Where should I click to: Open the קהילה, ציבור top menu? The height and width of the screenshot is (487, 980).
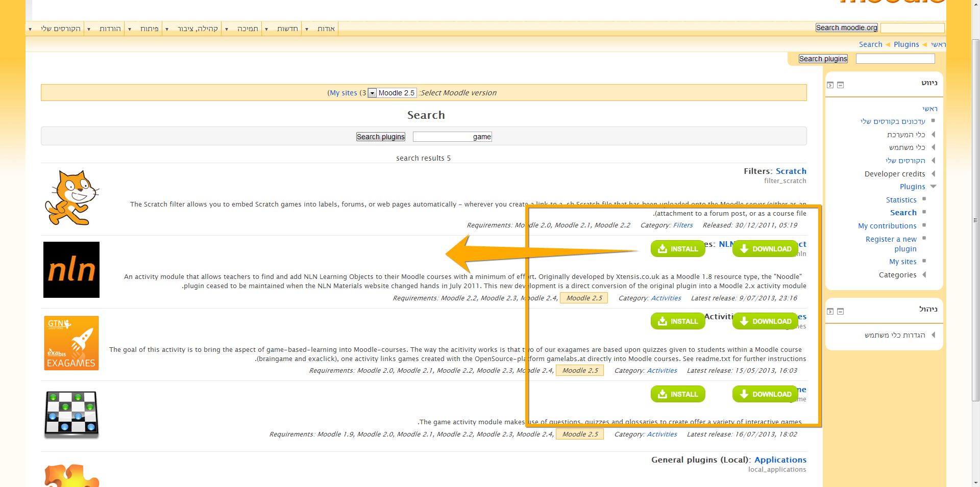[x=192, y=29]
